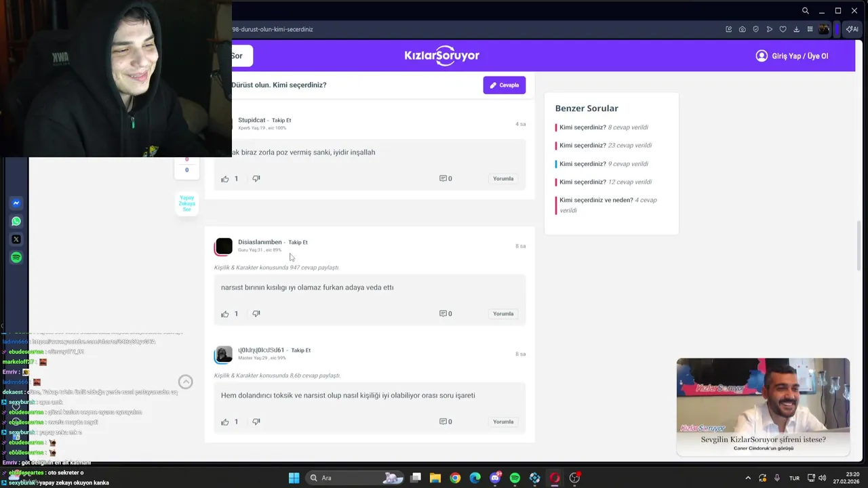The height and width of the screenshot is (488, 868).
Task: Open Microsoft Edge from the taskbar
Action: [475, 478]
